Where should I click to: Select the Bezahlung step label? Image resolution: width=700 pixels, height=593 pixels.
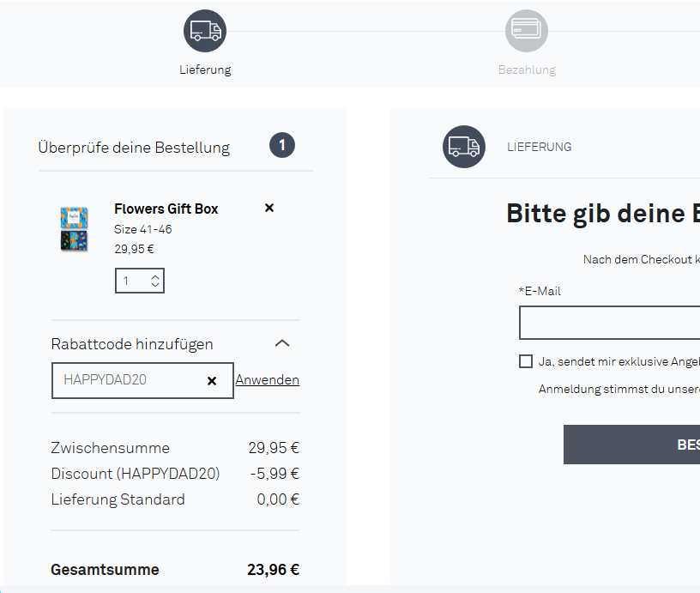(x=527, y=70)
